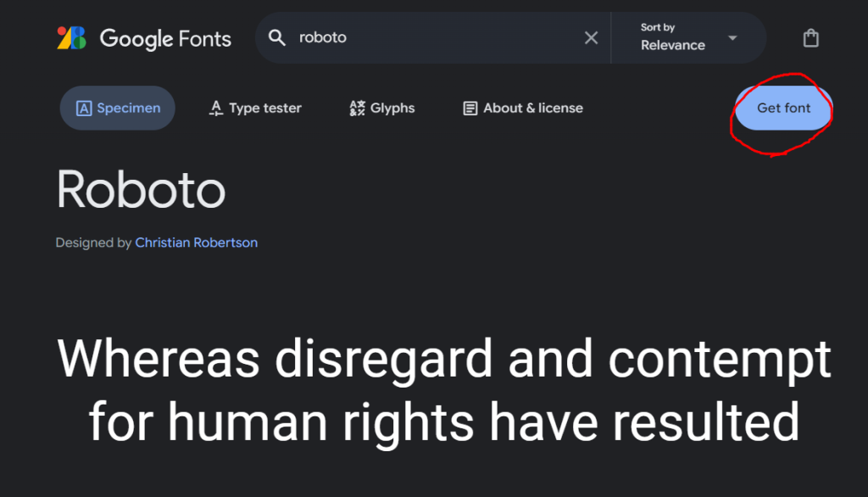Click the Type tester underlined A icon
This screenshot has width=868, height=497.
216,108
